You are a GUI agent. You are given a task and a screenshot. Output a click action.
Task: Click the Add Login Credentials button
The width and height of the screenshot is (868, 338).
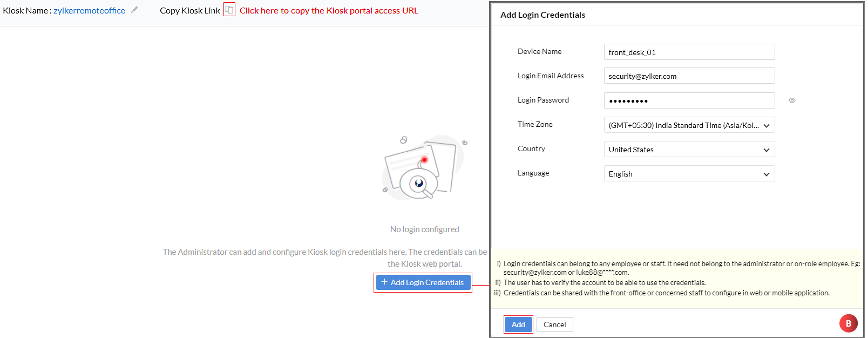(x=423, y=282)
